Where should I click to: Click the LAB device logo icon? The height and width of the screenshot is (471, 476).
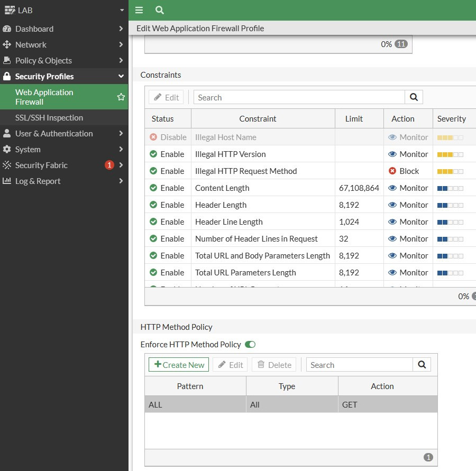pyautogui.click(x=10, y=11)
